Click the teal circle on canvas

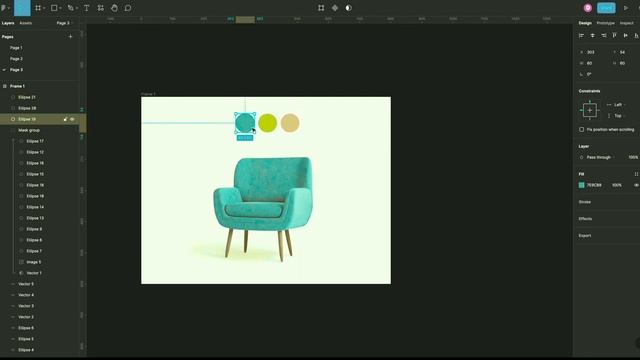click(245, 123)
